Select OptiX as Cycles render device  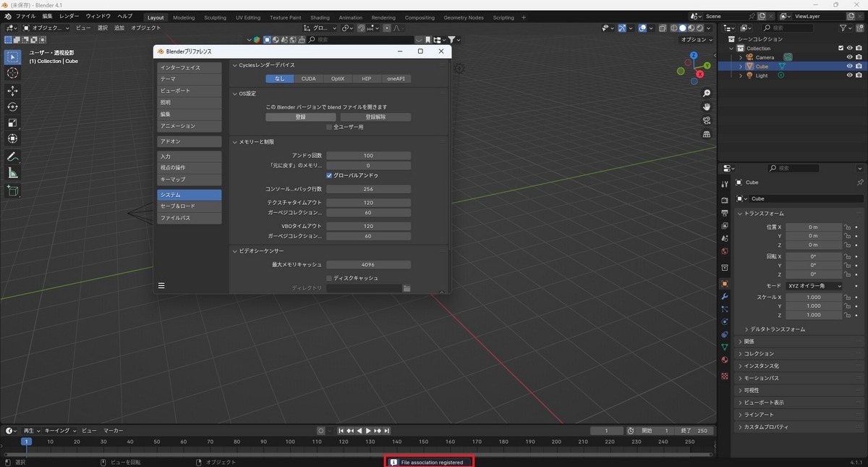click(x=338, y=78)
